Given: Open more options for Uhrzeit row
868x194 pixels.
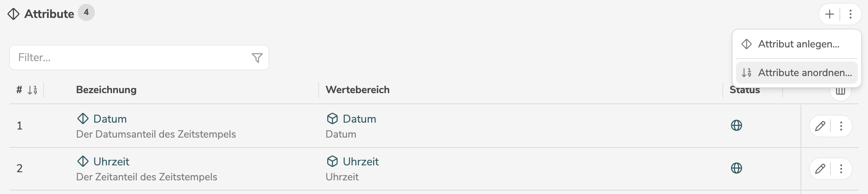Looking at the screenshot, I should pos(841,169).
